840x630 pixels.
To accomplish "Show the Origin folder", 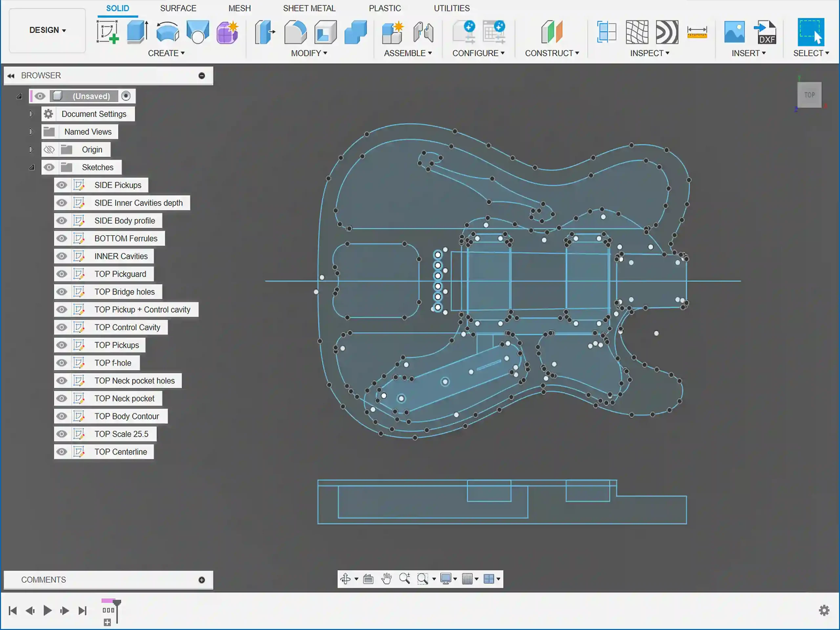I will click(49, 150).
